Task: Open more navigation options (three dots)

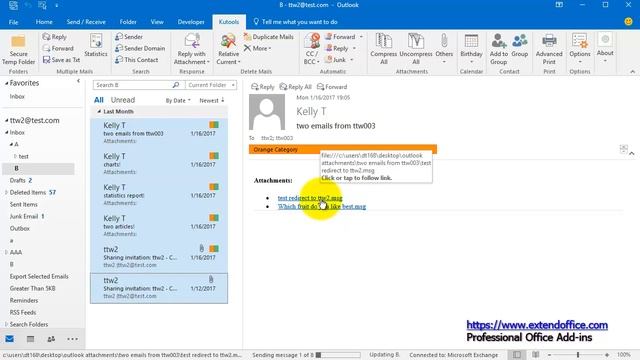Action: (72, 339)
